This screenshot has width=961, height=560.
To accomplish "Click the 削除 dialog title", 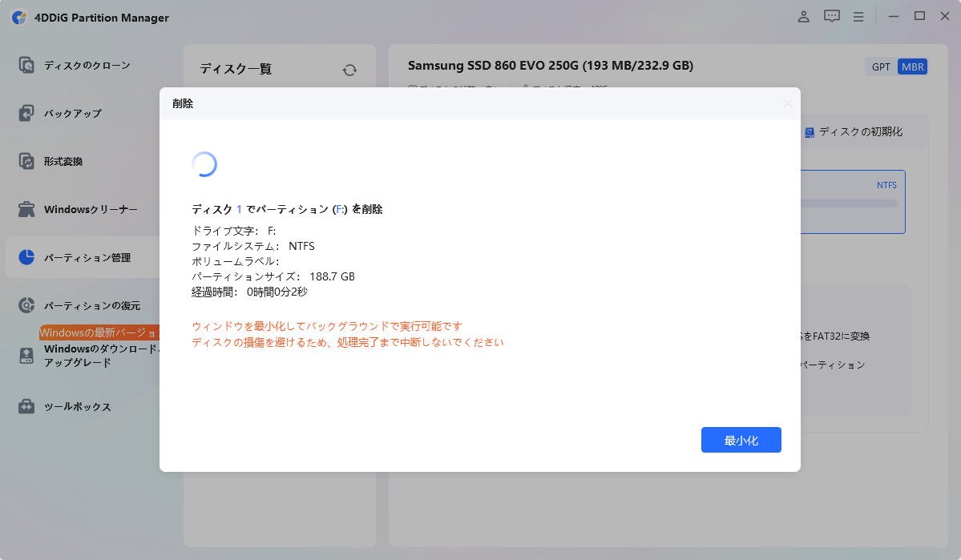I will (x=183, y=103).
